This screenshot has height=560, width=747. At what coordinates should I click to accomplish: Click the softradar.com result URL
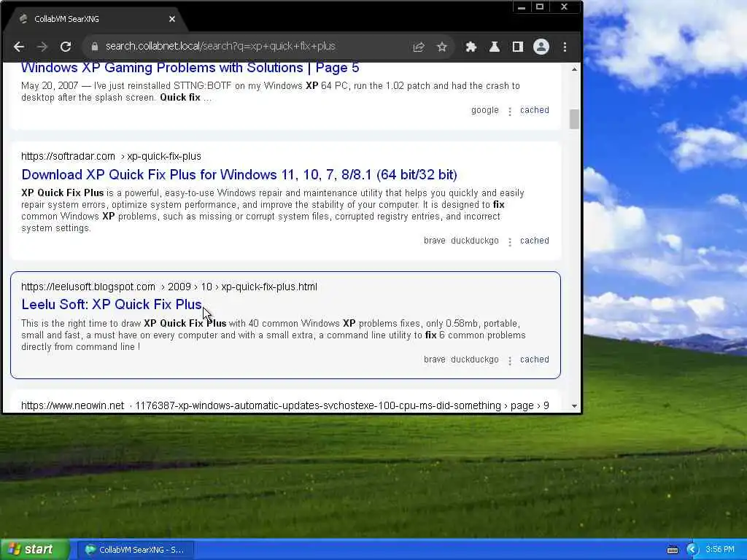pos(111,156)
